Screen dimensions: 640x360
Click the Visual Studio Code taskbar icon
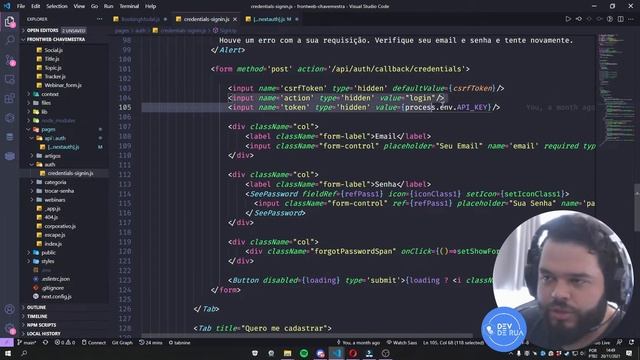point(336,353)
